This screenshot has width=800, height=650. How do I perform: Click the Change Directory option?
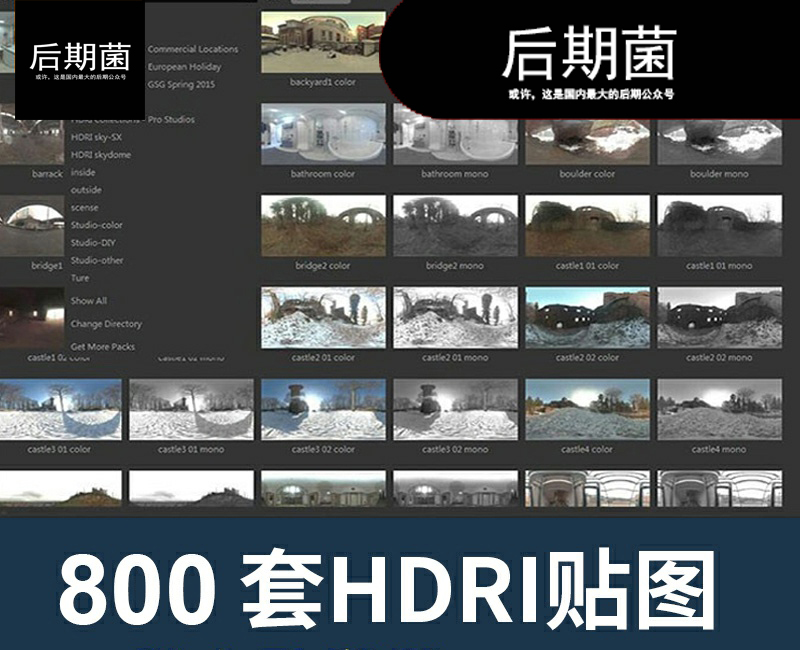click(106, 324)
